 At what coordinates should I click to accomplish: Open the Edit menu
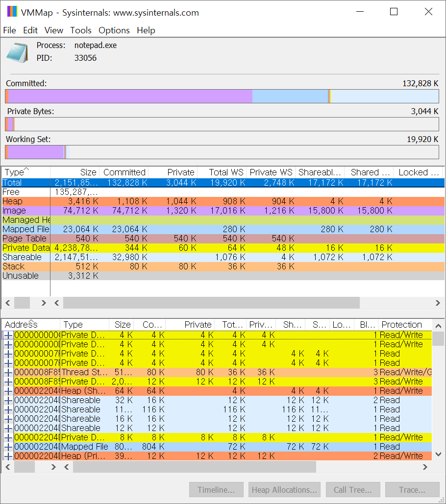(x=30, y=30)
